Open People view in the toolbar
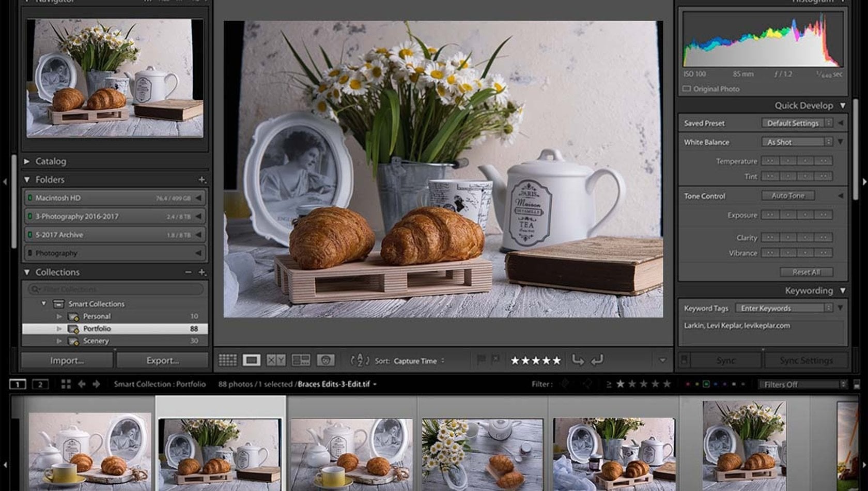Screen dimensions: 868x491 click(326, 360)
